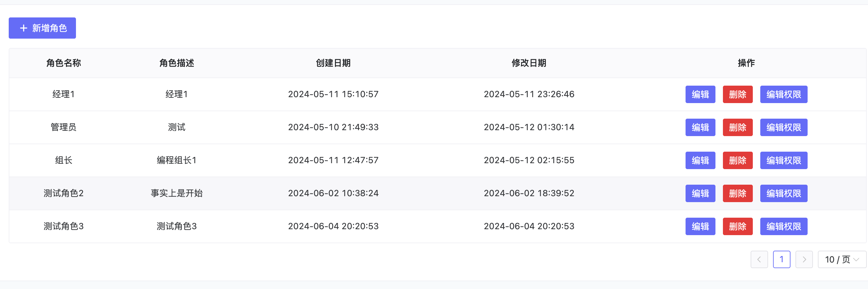Click the 新增角色 add role button
868x289 pixels.
(42, 28)
